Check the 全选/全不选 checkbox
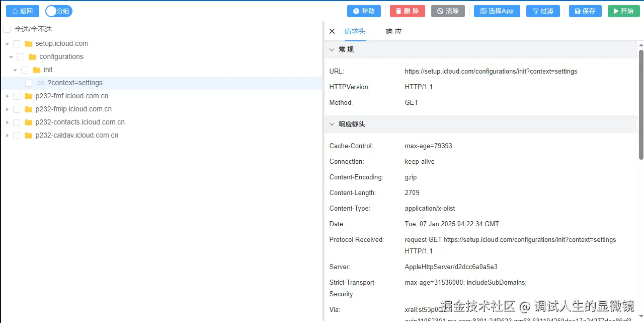The width and height of the screenshot is (644, 323). pyautogui.click(x=7, y=29)
